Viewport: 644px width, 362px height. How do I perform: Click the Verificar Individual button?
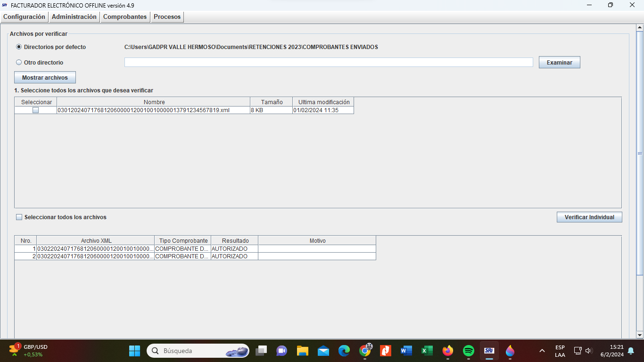pos(589,217)
